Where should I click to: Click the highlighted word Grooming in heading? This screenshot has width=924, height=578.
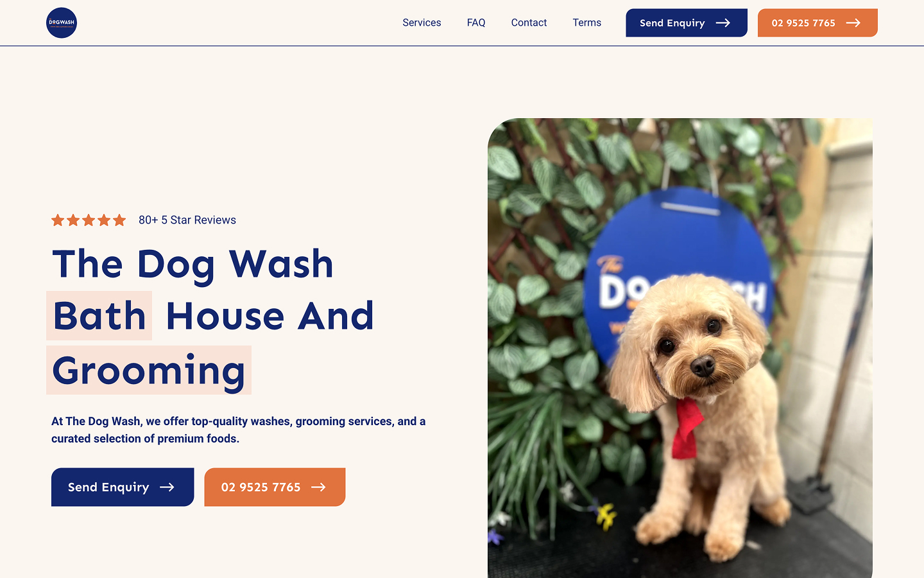coord(149,371)
